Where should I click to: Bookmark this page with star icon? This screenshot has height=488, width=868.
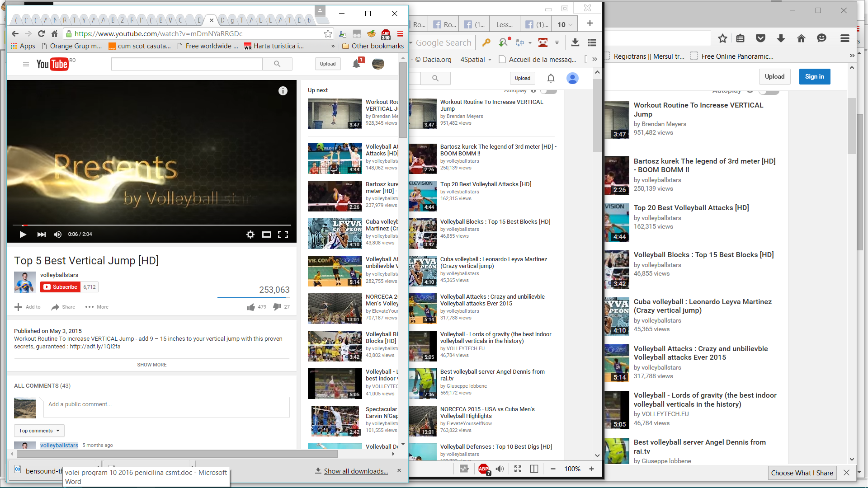tap(328, 34)
